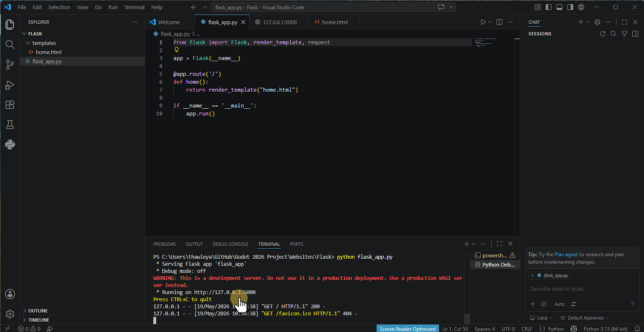Open the http://127.0.0.1:5000 link in terminal
644x332 pixels.
(x=225, y=292)
